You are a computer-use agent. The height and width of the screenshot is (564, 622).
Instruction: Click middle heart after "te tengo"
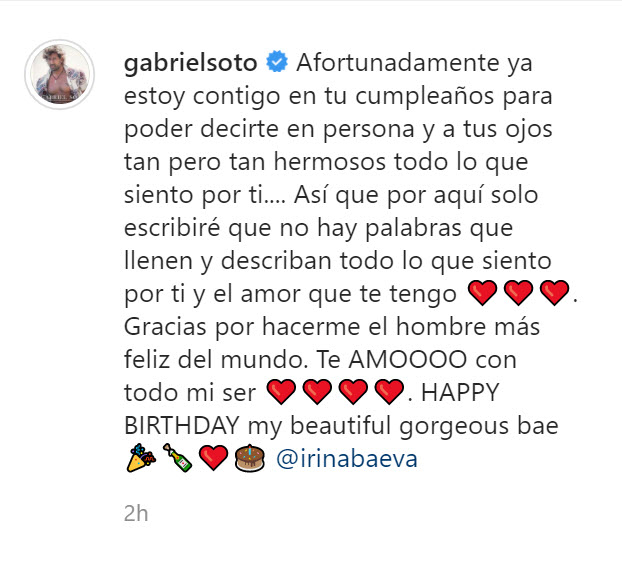[x=518, y=293]
